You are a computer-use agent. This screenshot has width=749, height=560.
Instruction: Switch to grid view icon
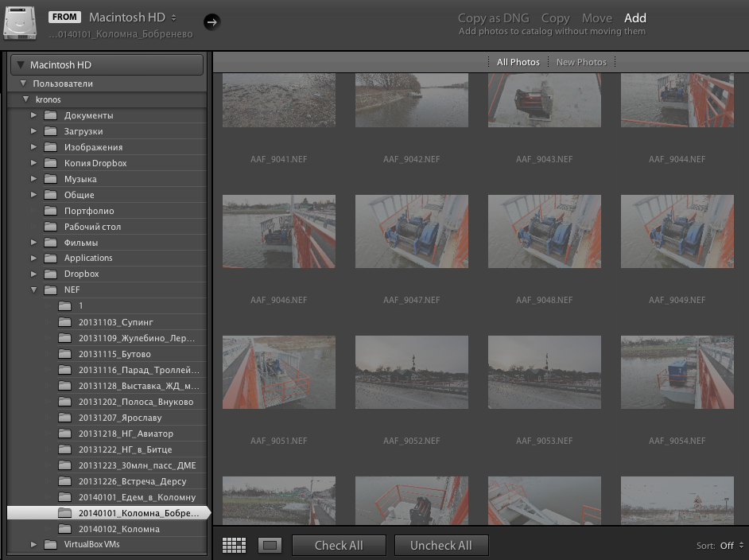click(234, 545)
